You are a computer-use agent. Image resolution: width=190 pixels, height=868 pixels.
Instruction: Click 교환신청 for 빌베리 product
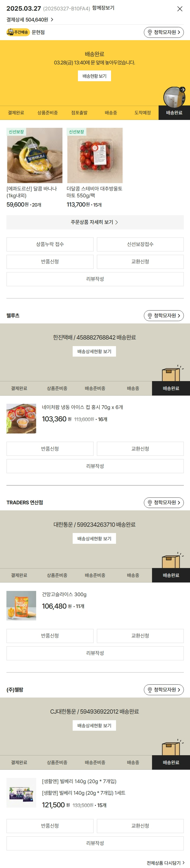point(140,826)
